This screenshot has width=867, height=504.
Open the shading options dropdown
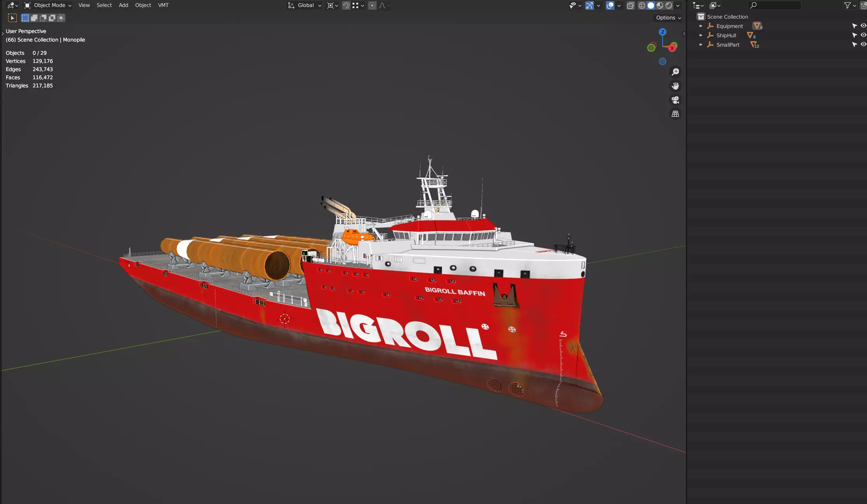pos(678,5)
